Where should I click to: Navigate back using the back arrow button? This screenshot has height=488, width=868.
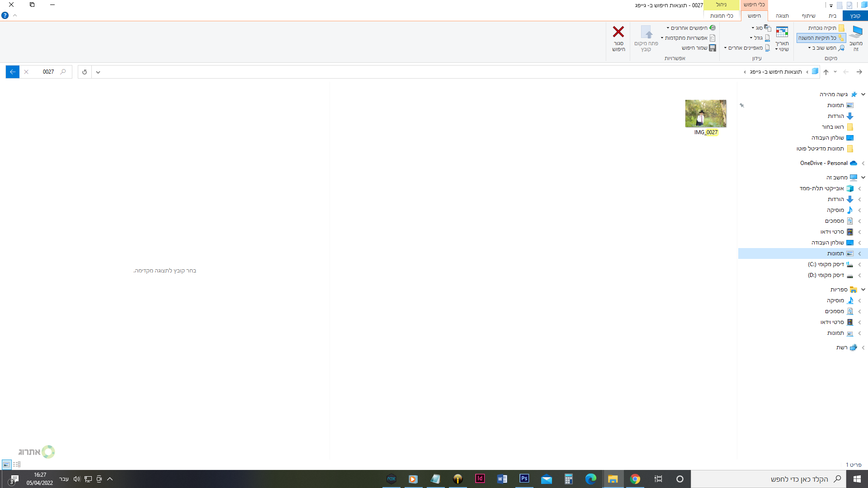tap(859, 71)
